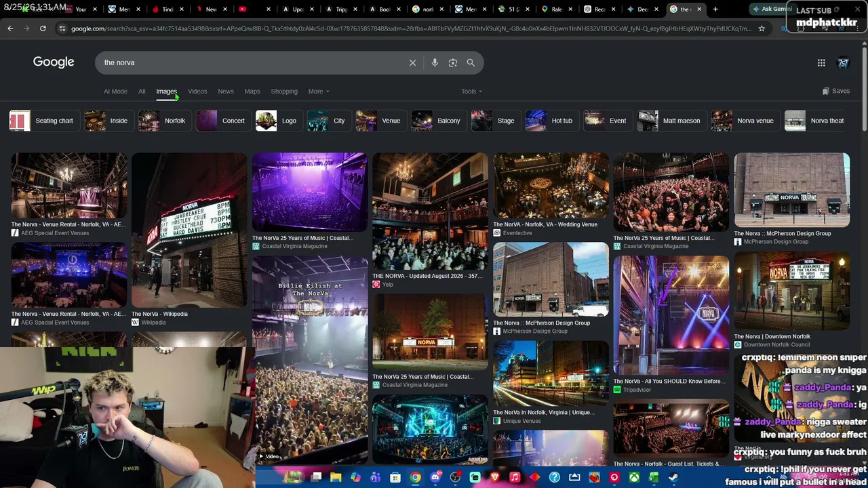Expand the More search filters dropdown

[x=318, y=91]
